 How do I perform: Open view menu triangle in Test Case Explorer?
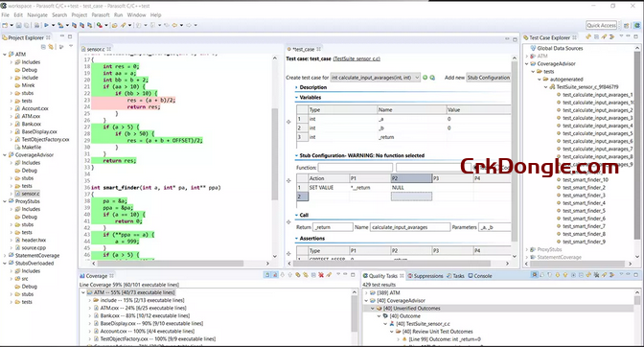coord(621,36)
